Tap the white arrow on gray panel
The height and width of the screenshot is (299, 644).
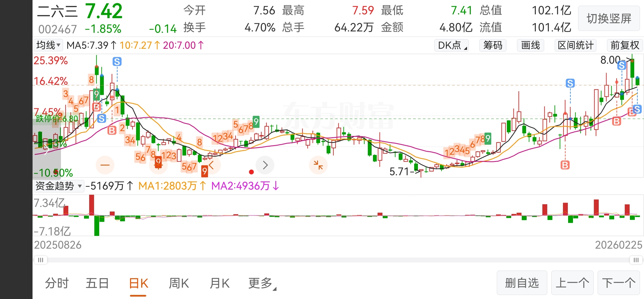pos(46,149)
